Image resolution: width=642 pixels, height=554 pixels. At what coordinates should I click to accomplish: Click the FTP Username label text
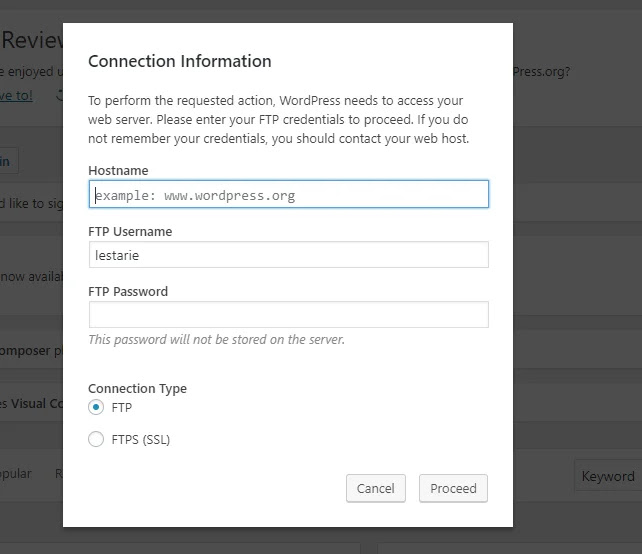pos(130,232)
